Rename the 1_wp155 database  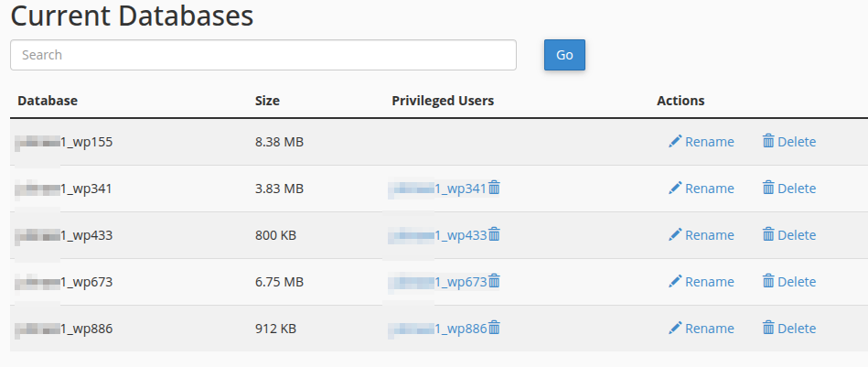(x=702, y=142)
